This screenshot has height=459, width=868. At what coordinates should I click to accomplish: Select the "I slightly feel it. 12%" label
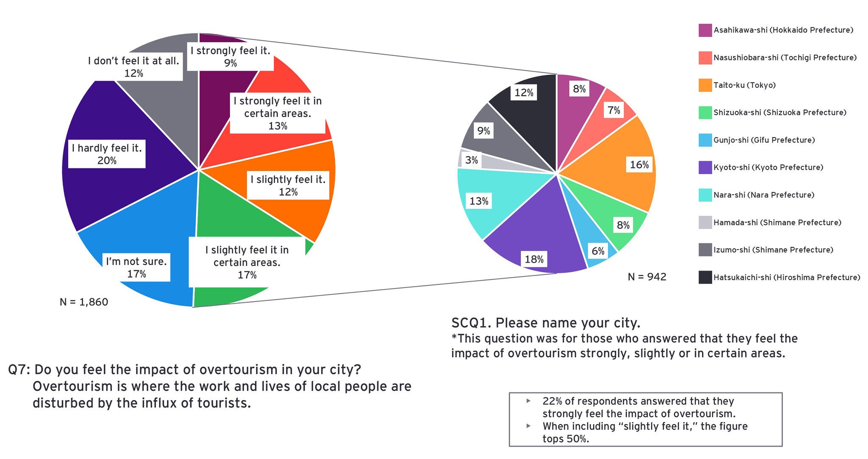(x=288, y=185)
